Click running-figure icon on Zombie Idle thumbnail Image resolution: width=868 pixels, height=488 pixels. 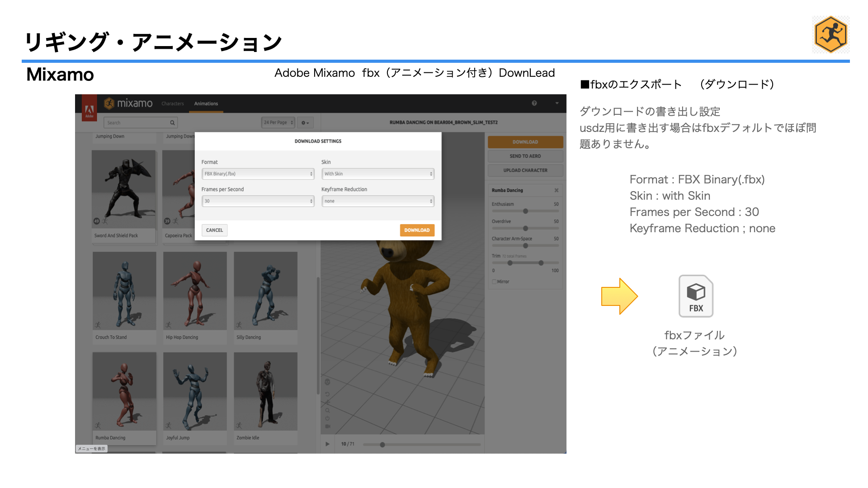click(239, 425)
